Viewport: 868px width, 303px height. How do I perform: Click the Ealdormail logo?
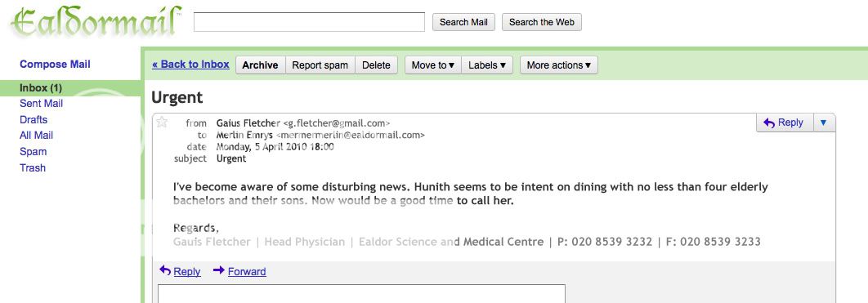tap(96, 23)
